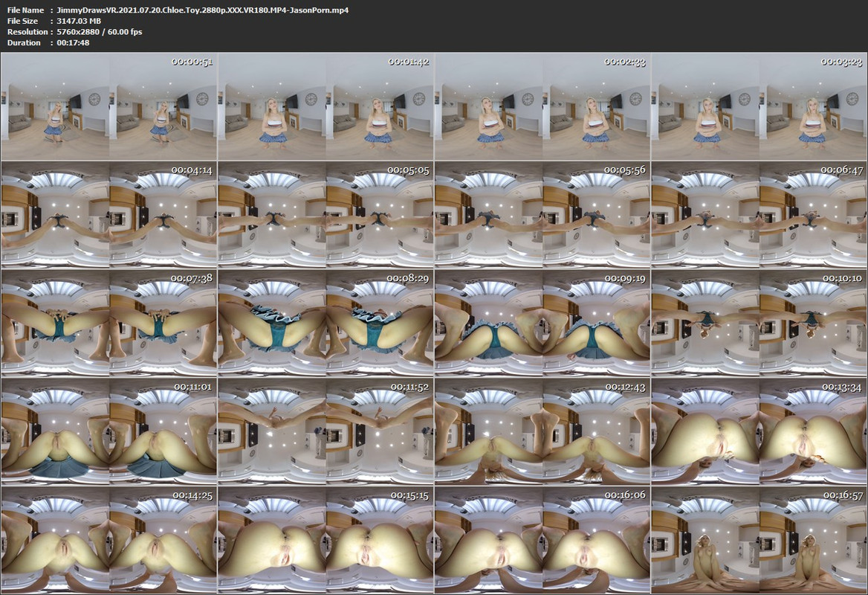This screenshot has height=595, width=868.
Task: Click the thumbnail marked 00:02:33
Action: click(x=542, y=106)
